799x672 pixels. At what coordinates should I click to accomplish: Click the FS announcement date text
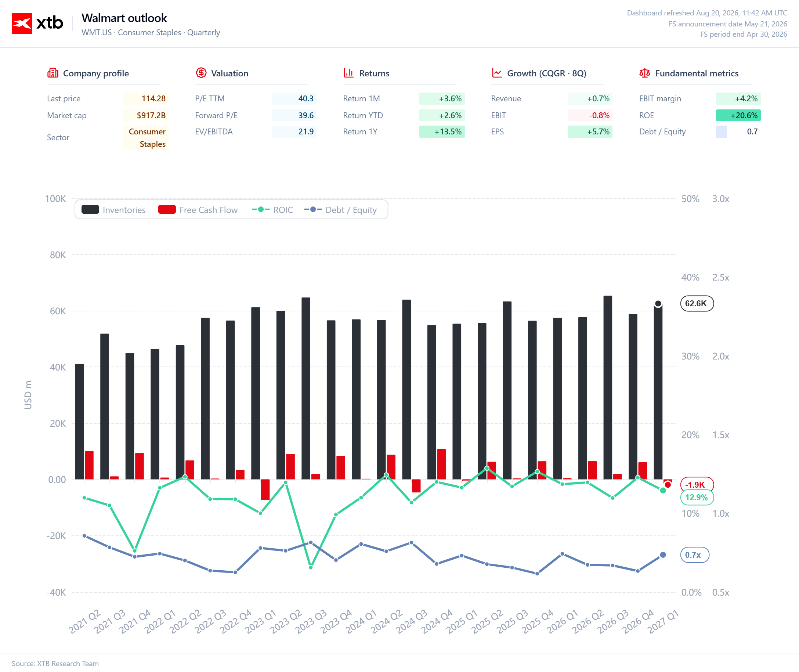click(728, 24)
